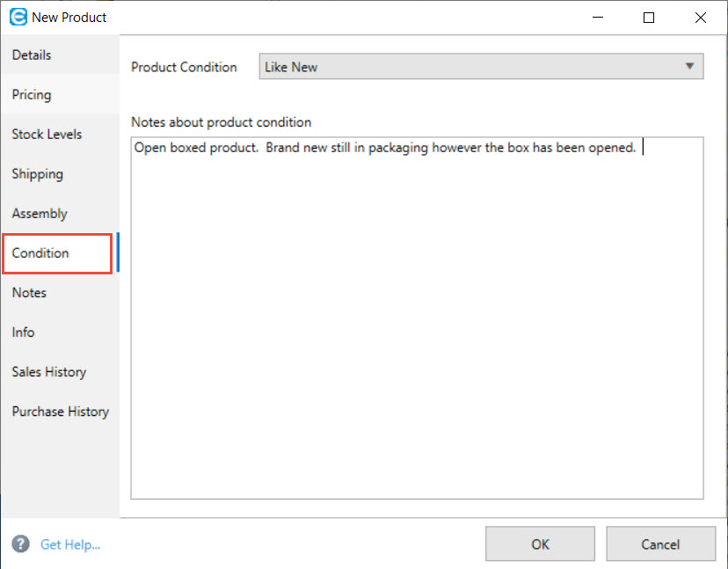Select the Shipping tab
The width and height of the screenshot is (728, 569).
[37, 173]
